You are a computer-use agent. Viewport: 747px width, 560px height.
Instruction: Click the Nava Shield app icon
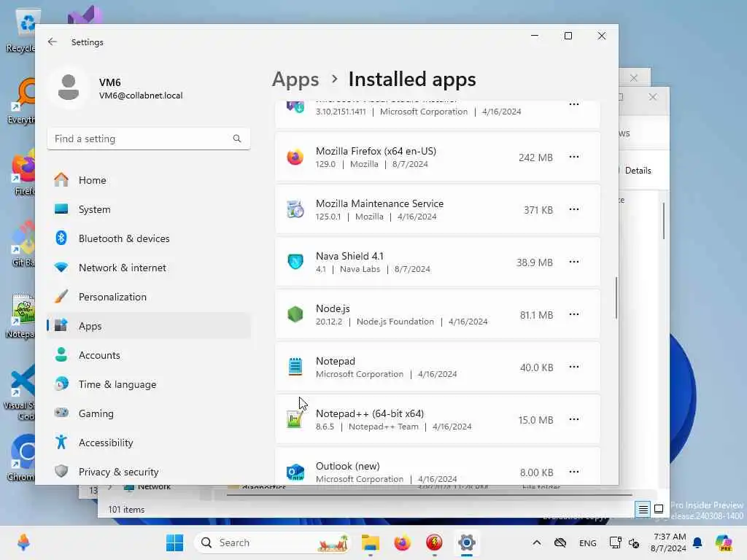tap(295, 262)
